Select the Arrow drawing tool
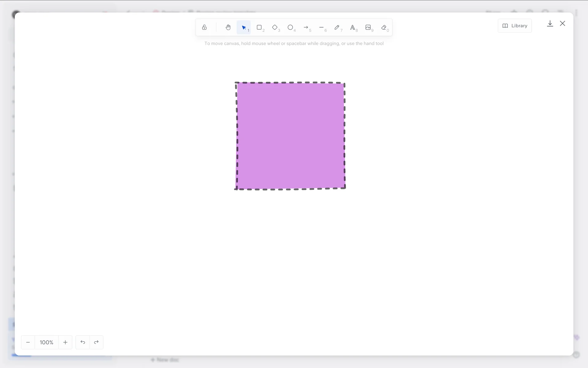Image resolution: width=588 pixels, height=368 pixels. [x=306, y=28]
